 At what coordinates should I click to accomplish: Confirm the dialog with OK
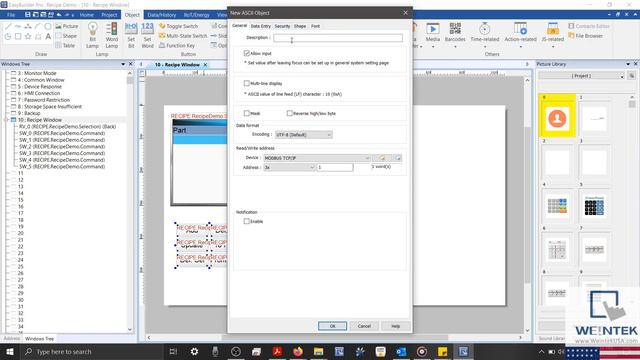coord(332,326)
